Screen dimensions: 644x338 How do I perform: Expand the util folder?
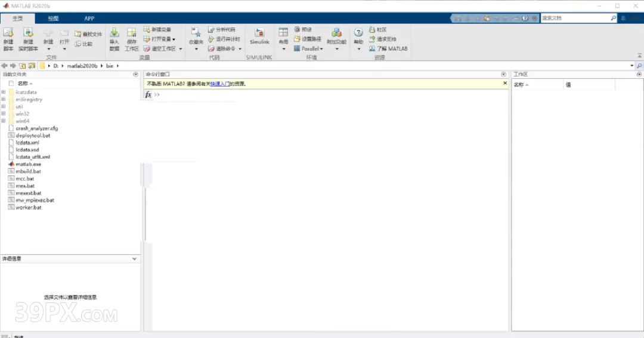click(x=4, y=106)
